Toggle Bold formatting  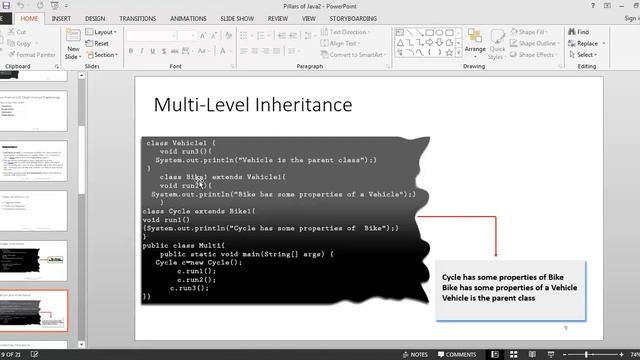131,51
